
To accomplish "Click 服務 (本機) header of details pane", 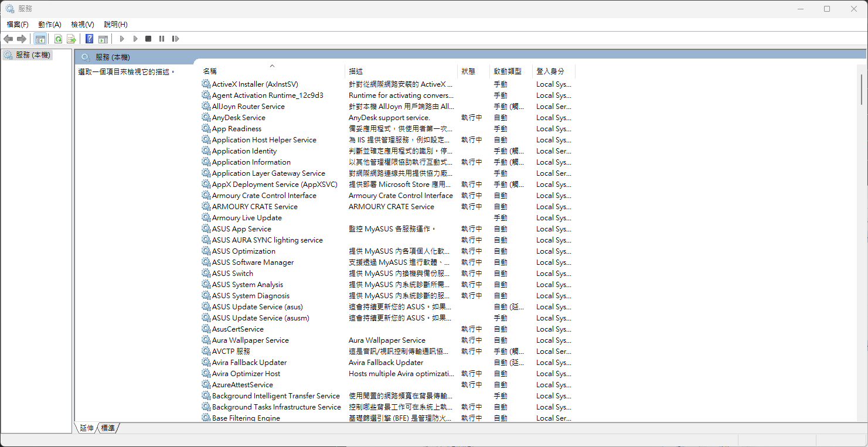I will click(113, 57).
